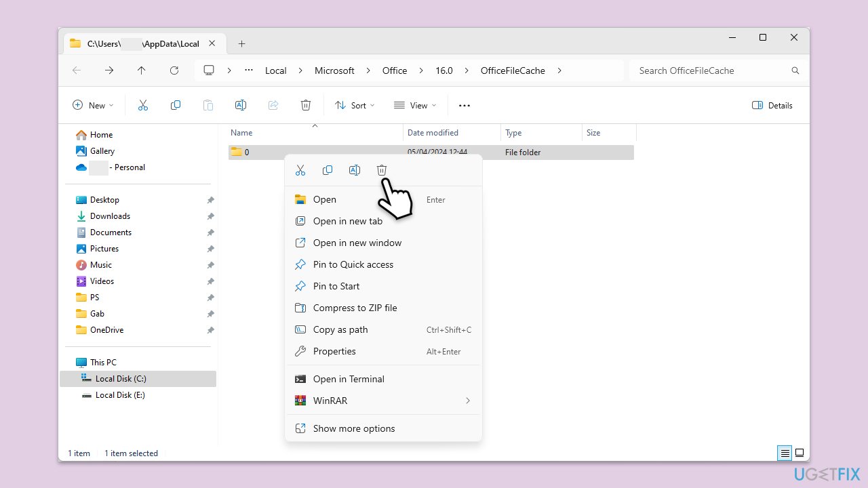
Task: Choose Open in Terminal
Action: (x=383, y=379)
